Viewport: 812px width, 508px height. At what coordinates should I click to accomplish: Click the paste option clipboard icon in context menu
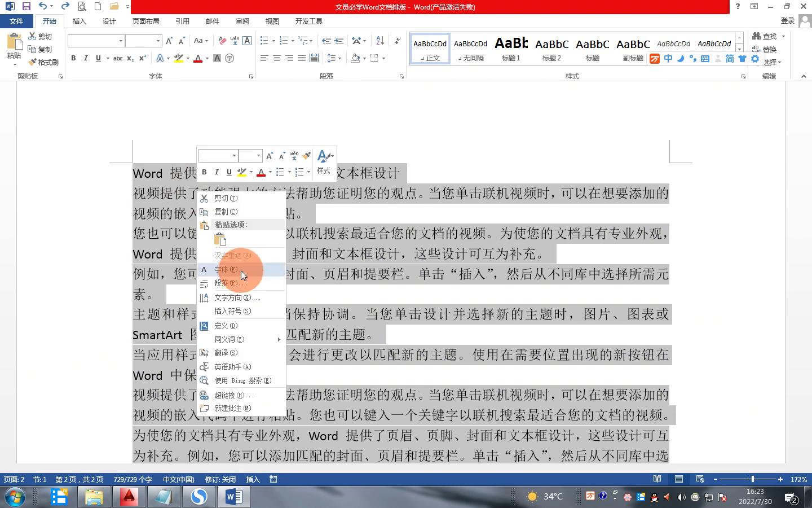pyautogui.click(x=220, y=239)
